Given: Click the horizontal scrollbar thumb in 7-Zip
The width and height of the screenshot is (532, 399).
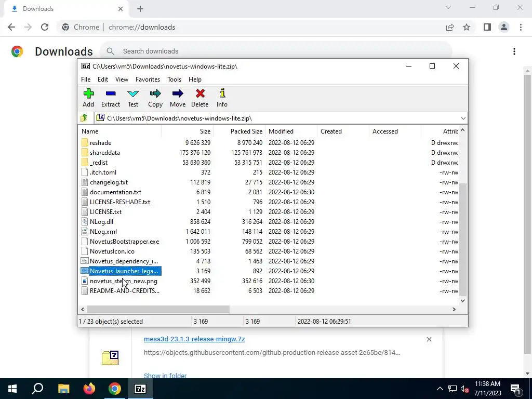Looking at the screenshot, I should click(x=158, y=310).
